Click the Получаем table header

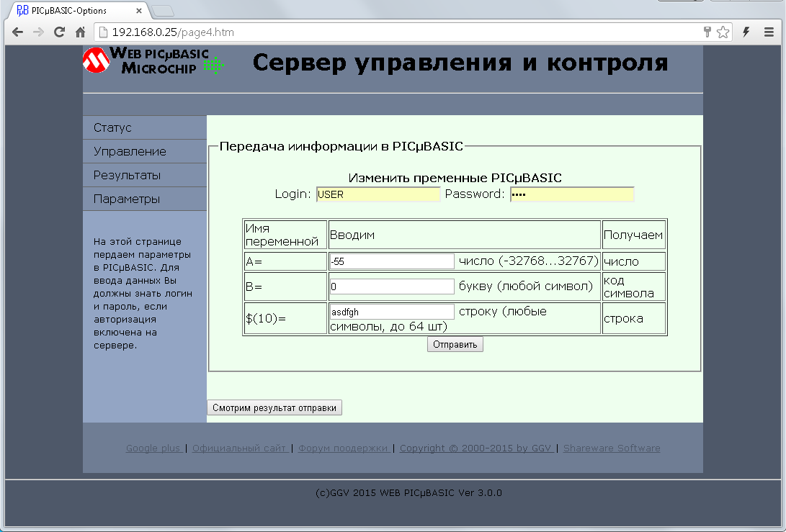click(x=633, y=235)
